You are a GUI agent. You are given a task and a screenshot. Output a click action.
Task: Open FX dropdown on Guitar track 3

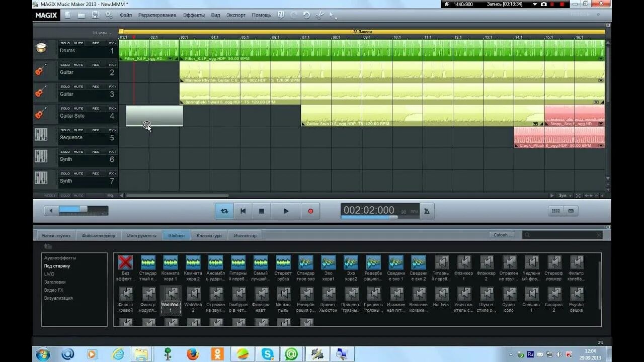coord(112,86)
